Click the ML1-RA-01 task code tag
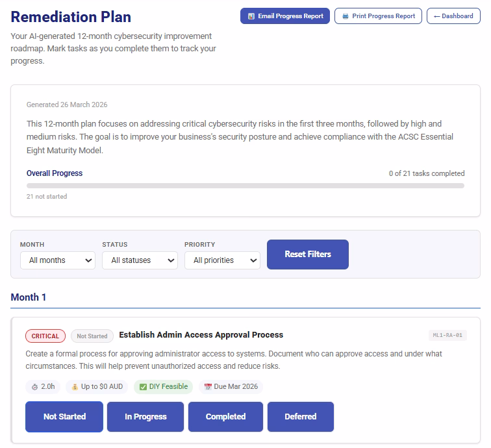The image size is (491, 448). pos(447,336)
